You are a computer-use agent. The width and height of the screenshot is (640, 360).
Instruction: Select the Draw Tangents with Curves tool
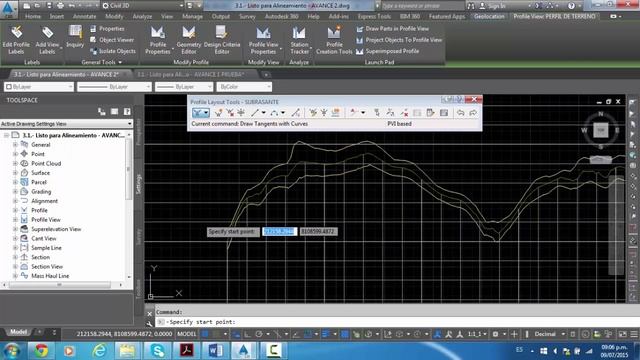(x=197, y=113)
